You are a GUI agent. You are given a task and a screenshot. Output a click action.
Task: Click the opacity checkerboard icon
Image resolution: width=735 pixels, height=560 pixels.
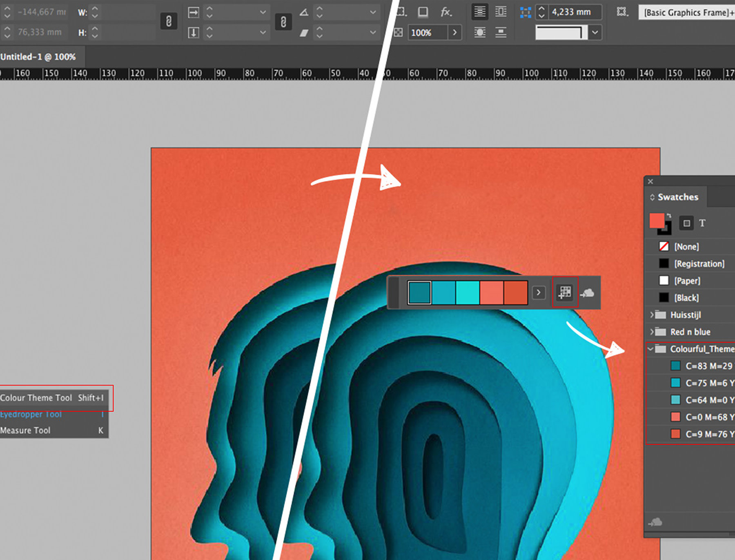[399, 32]
